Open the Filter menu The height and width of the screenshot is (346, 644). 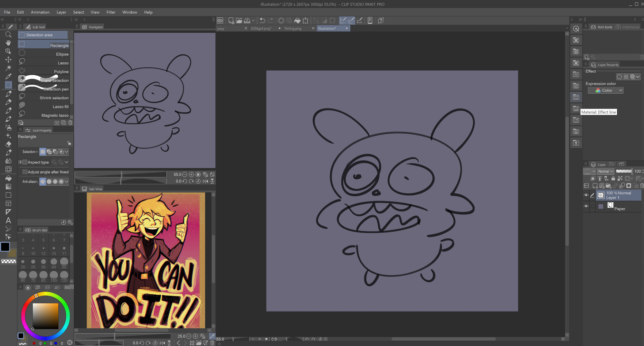(111, 12)
